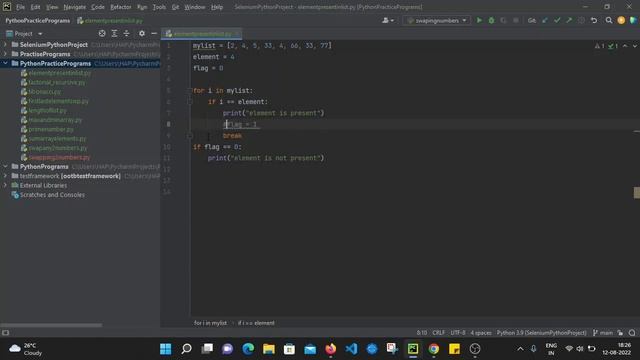Open Visual Studio Code from taskbar
Screen dimensions: 640x360
[x=351, y=349]
